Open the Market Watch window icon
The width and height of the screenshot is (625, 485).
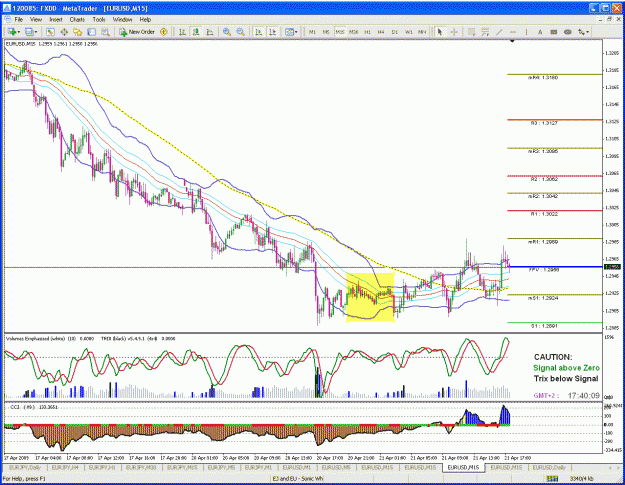50,32
